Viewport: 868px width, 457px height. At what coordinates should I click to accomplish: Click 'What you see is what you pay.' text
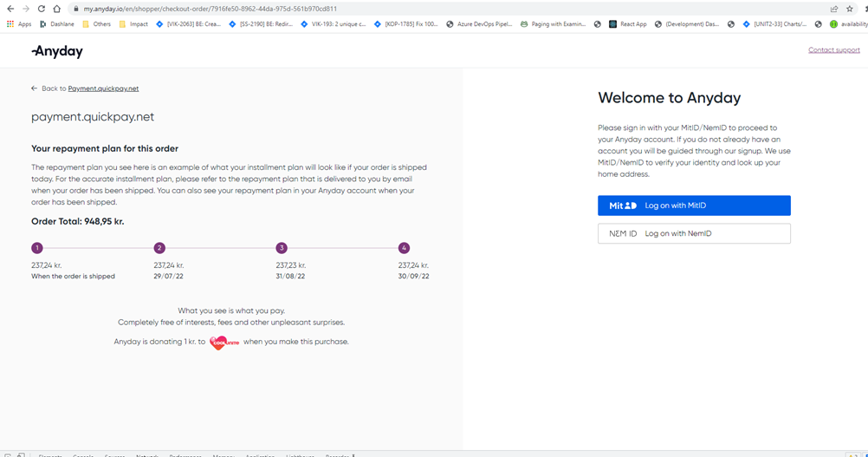coord(231,310)
